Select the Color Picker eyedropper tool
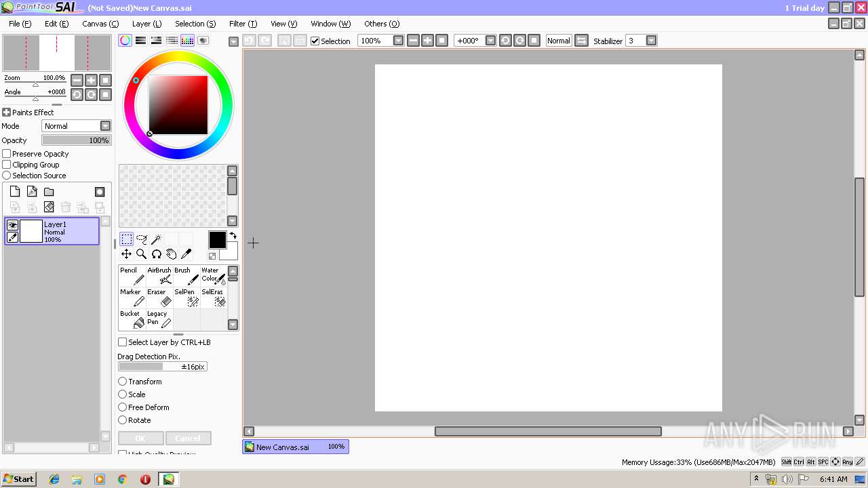Viewport: 868px width, 488px height. [x=186, y=254]
